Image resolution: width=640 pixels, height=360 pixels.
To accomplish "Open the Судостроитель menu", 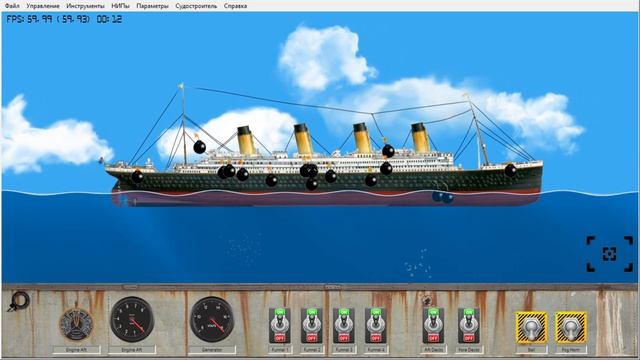I will click(x=196, y=6).
